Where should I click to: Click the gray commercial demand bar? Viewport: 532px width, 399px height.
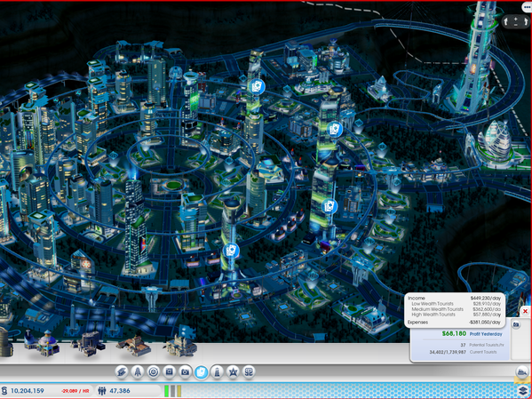pos(172,391)
